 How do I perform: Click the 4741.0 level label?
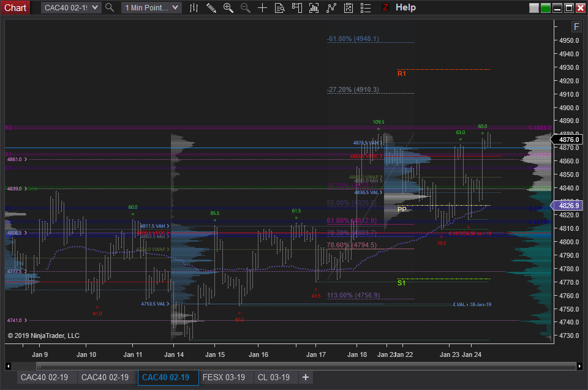17,320
